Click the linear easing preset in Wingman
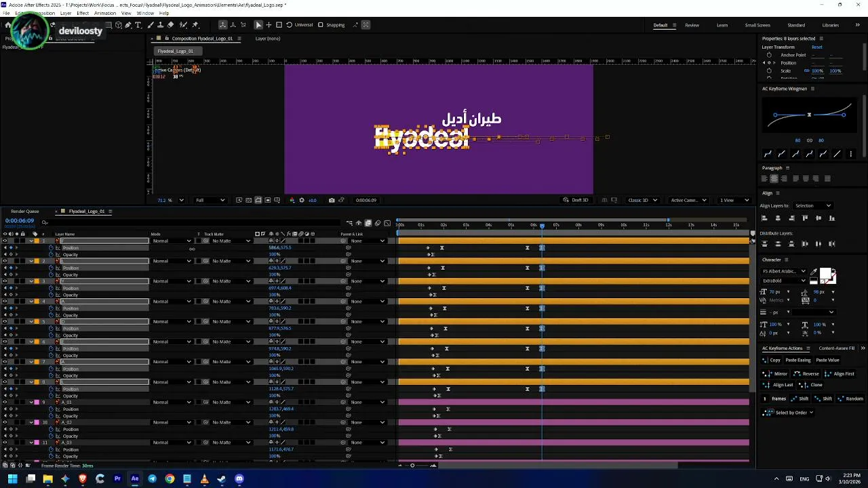 (x=837, y=154)
